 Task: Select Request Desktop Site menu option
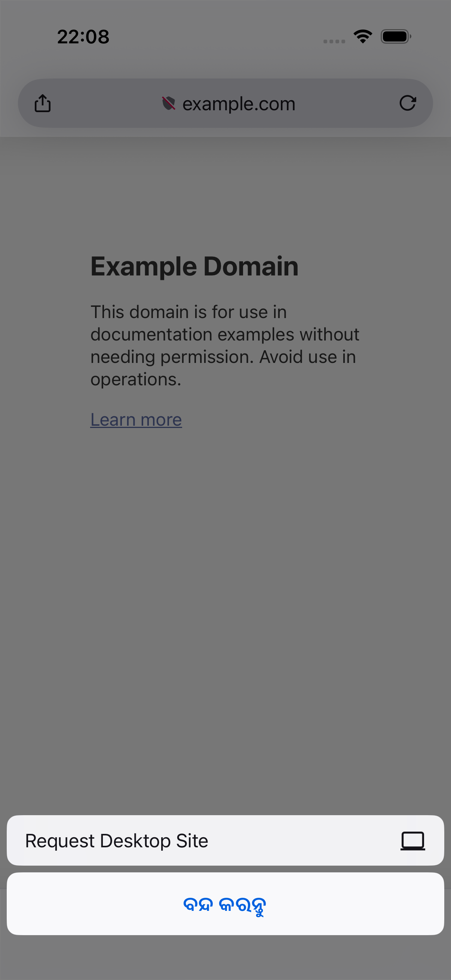(225, 840)
